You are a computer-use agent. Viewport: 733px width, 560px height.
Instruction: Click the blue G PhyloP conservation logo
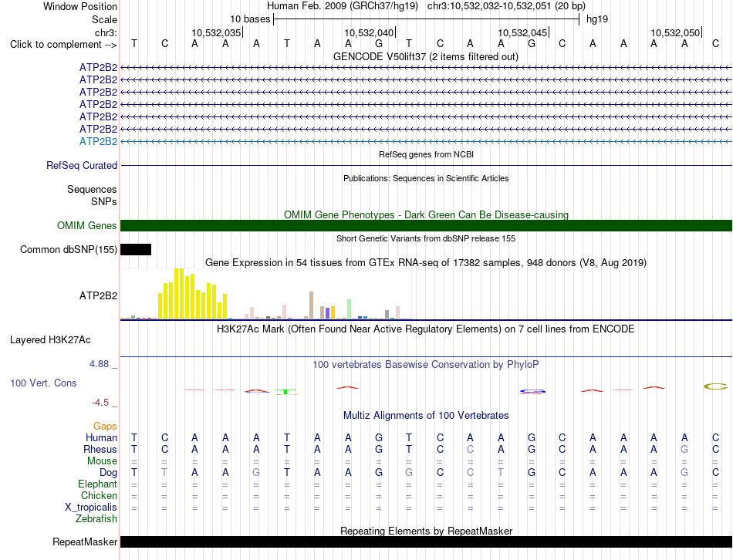[532, 391]
